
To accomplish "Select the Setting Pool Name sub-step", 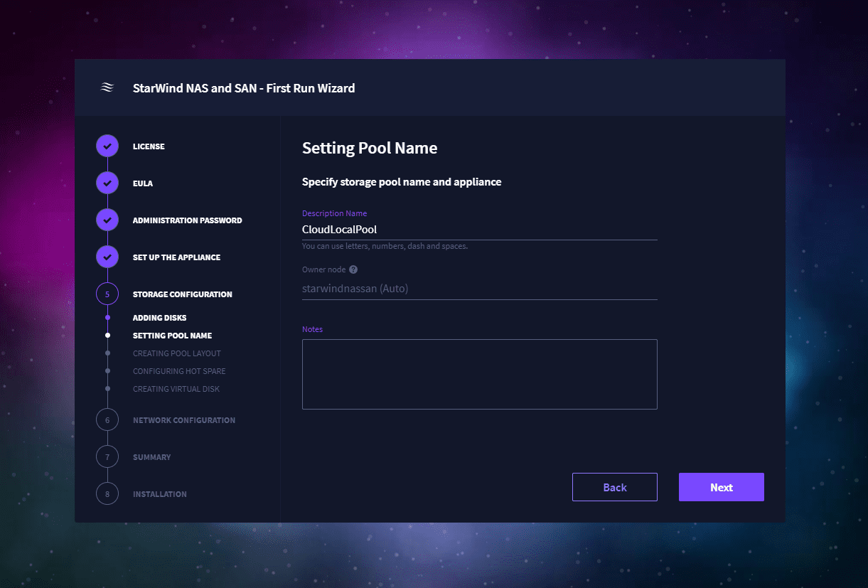I will point(172,336).
